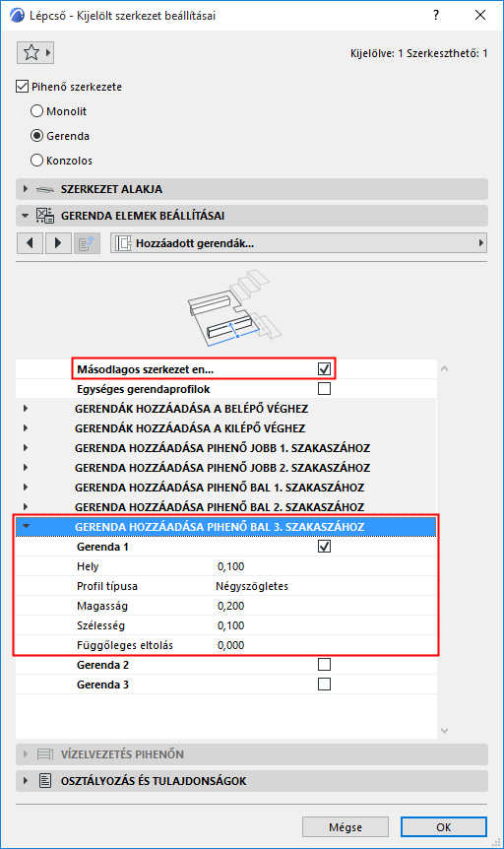Enable the Gerenda 3 checkbox
The image size is (504, 849).
click(x=324, y=685)
